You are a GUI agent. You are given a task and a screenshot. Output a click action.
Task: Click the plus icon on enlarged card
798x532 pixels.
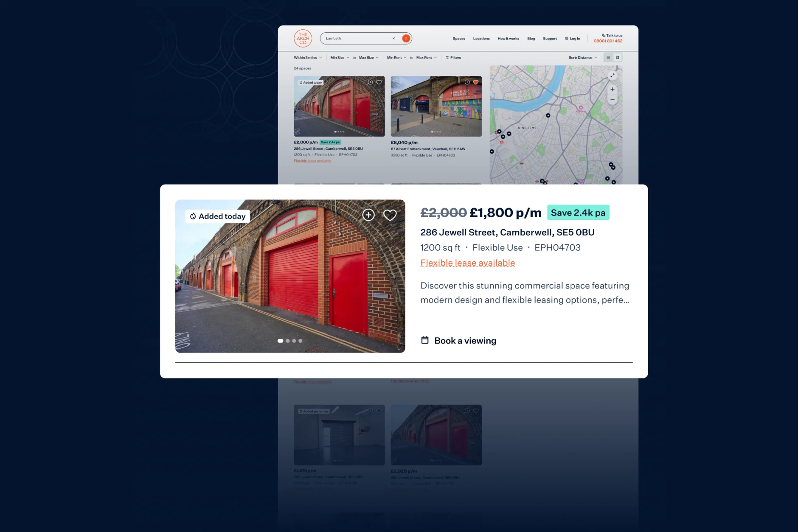pos(368,215)
